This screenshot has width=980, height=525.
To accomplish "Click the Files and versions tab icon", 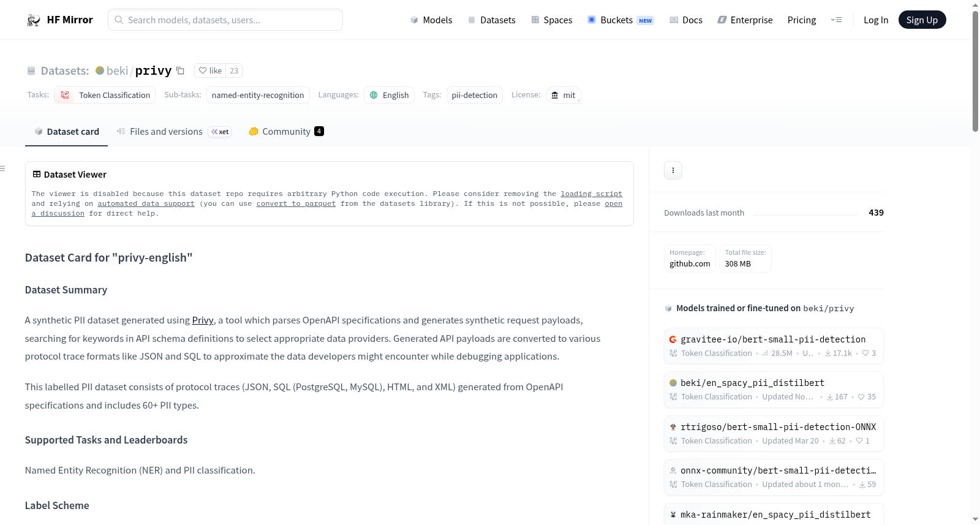I will tap(121, 131).
